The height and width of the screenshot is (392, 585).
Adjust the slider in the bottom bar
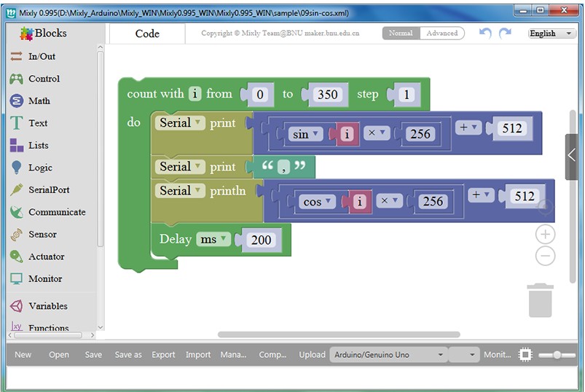[x=557, y=355]
